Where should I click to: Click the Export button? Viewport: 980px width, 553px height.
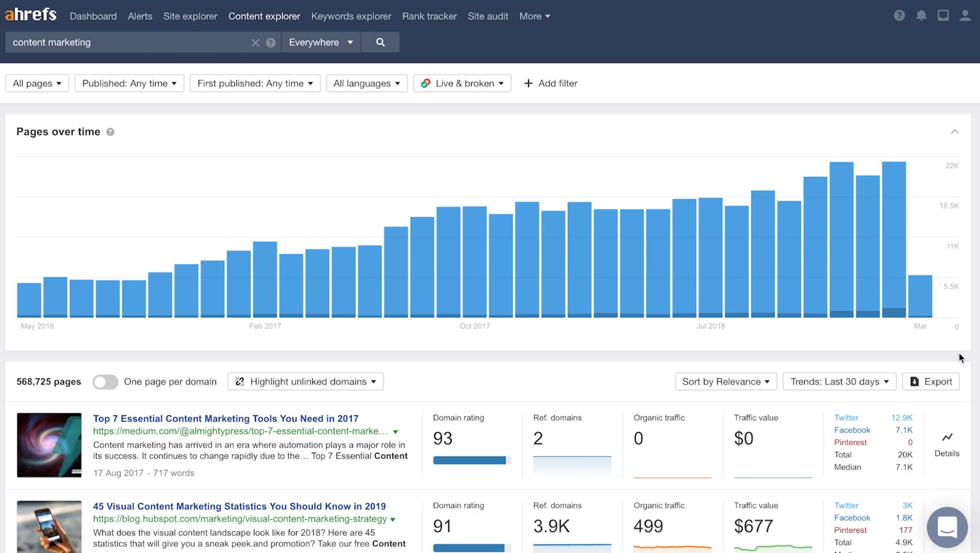click(x=931, y=382)
